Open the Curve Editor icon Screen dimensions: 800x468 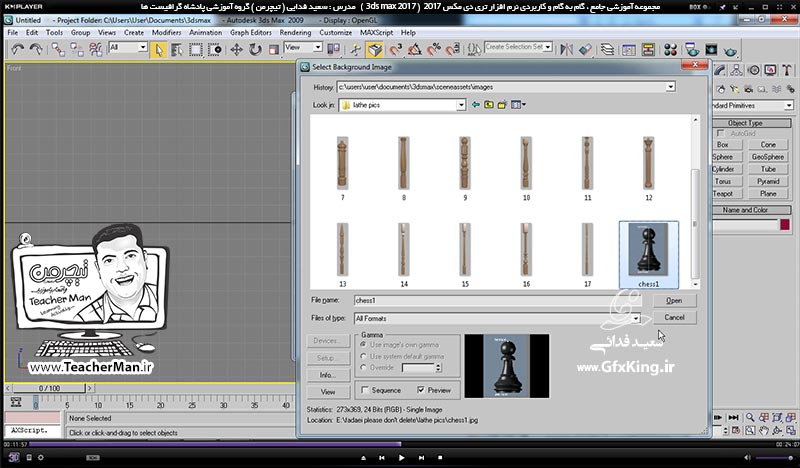point(629,50)
